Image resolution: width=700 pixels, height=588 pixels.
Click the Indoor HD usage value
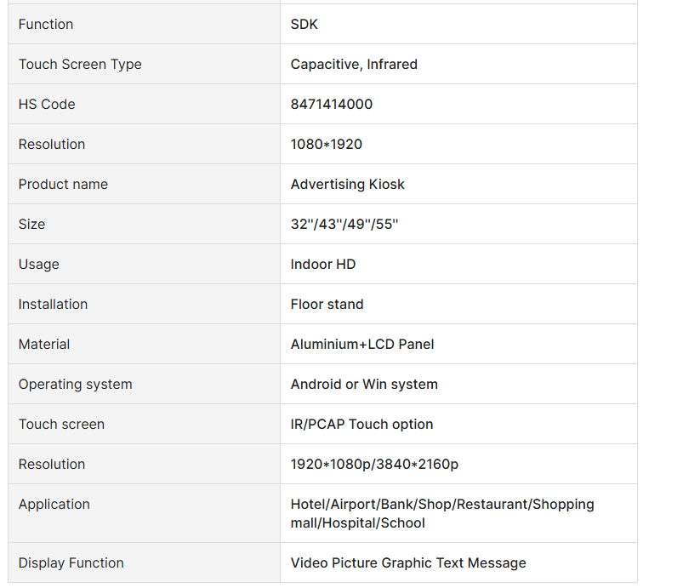click(x=322, y=265)
